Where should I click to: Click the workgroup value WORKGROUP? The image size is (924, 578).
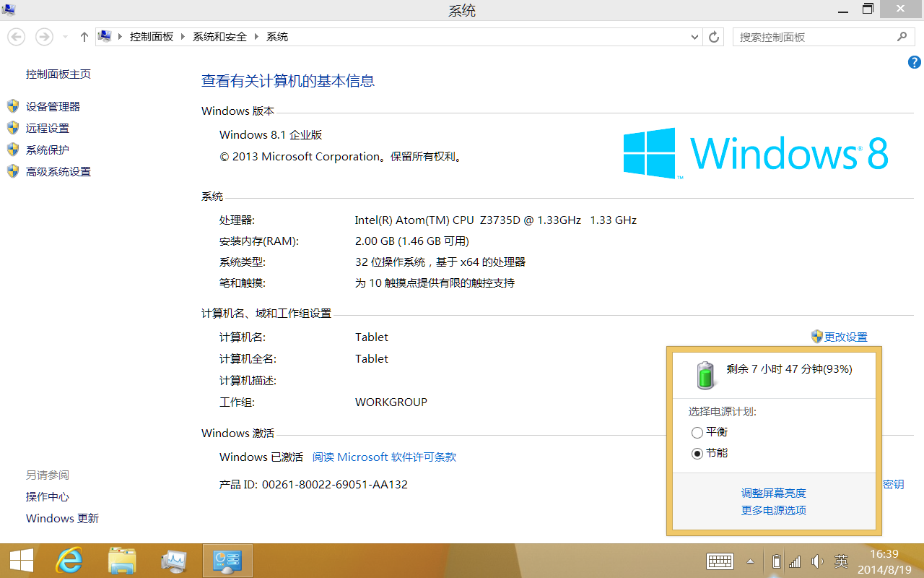tap(391, 402)
